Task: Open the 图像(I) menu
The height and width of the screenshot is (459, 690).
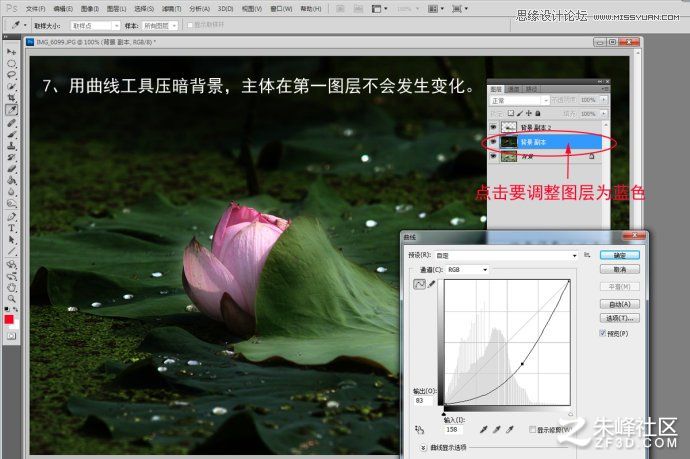Action: [90, 9]
